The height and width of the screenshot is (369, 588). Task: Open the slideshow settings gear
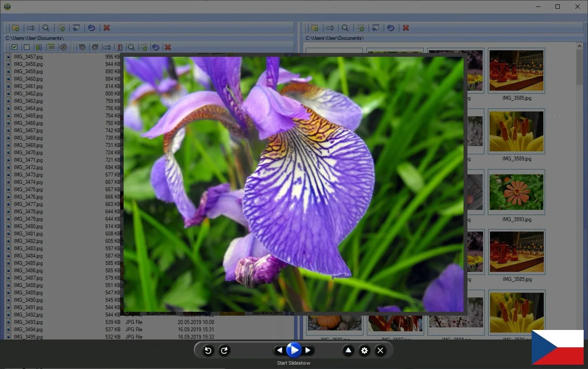click(364, 350)
